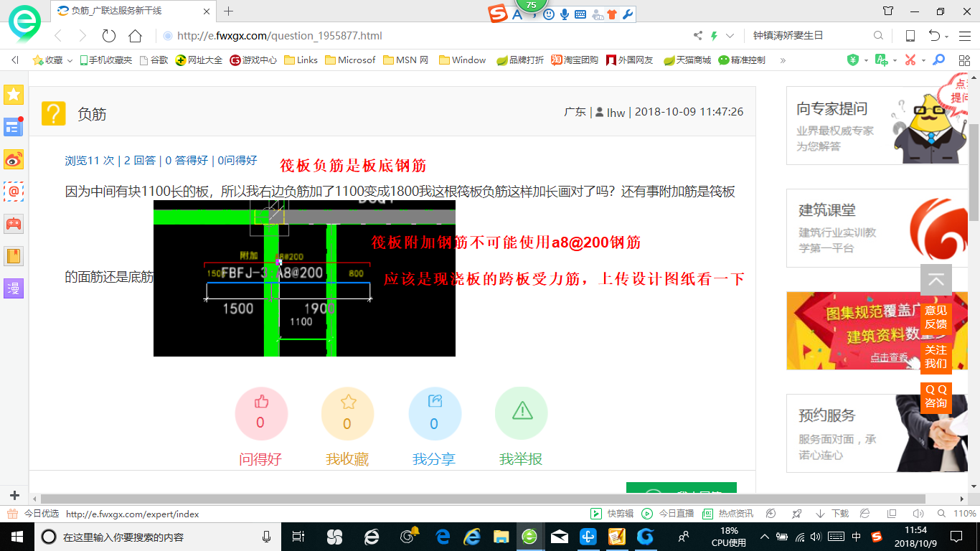
Task: Open the 网址大全 bookmark
Action: [199, 60]
